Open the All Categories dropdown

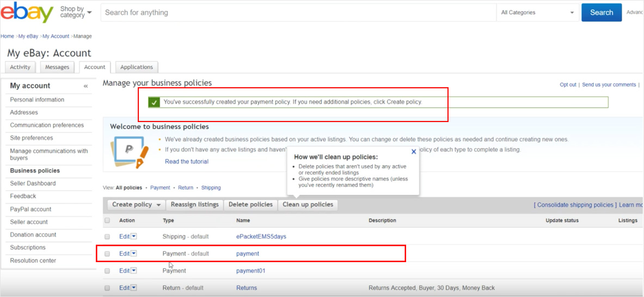pyautogui.click(x=537, y=13)
